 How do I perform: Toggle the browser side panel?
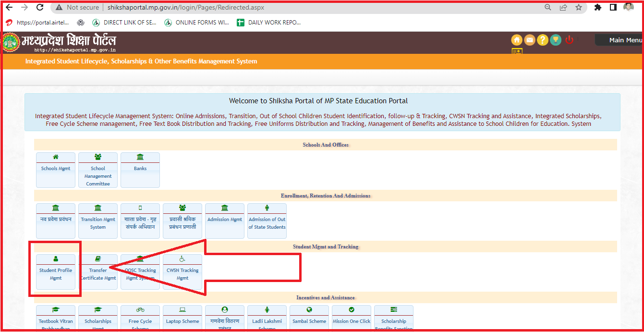pyautogui.click(x=613, y=8)
